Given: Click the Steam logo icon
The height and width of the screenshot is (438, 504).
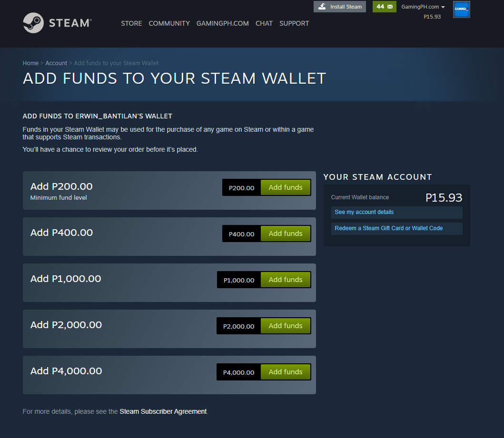Looking at the screenshot, I should tap(33, 22).
